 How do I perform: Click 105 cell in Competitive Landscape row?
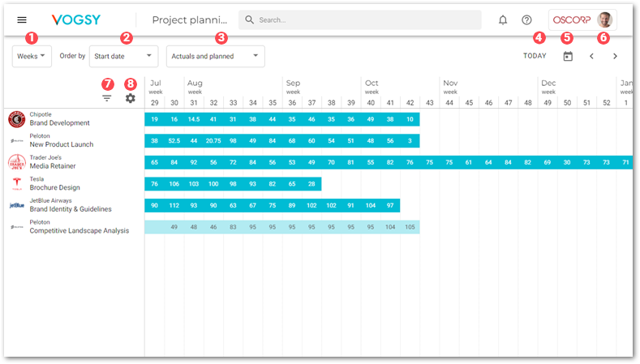(410, 227)
